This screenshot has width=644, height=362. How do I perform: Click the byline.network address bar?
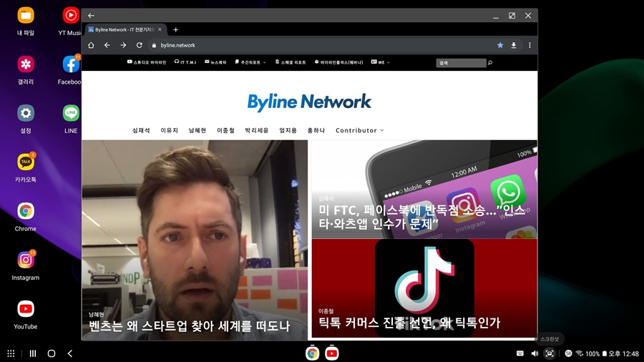coord(321,45)
